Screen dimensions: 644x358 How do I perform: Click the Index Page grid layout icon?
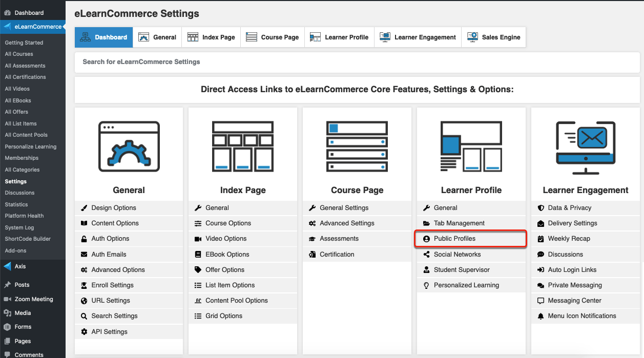(x=243, y=146)
